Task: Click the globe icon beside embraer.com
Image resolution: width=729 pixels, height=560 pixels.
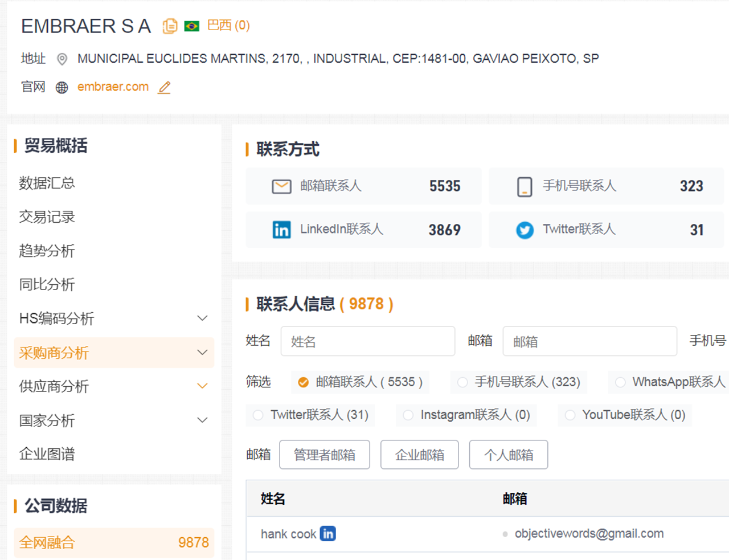Action: [62, 87]
